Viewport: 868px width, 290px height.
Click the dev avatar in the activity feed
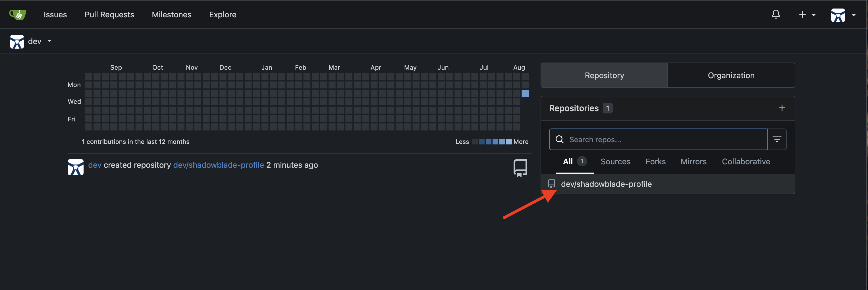tap(76, 167)
